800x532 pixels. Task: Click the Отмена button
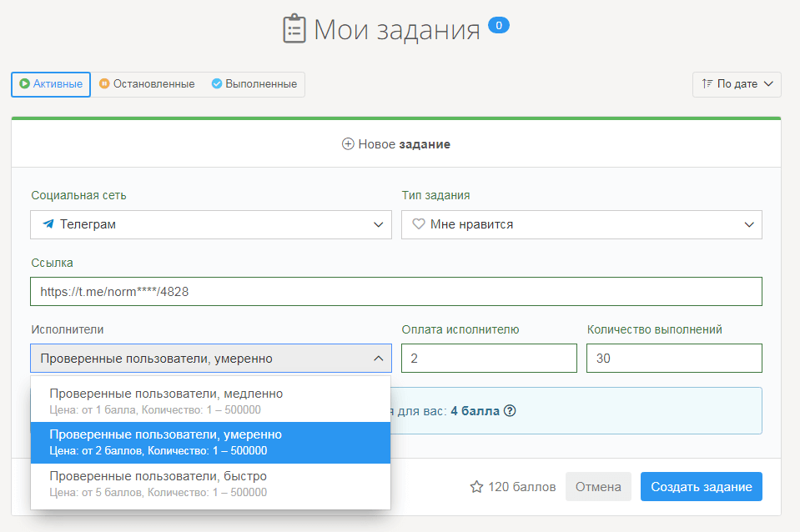(598, 487)
